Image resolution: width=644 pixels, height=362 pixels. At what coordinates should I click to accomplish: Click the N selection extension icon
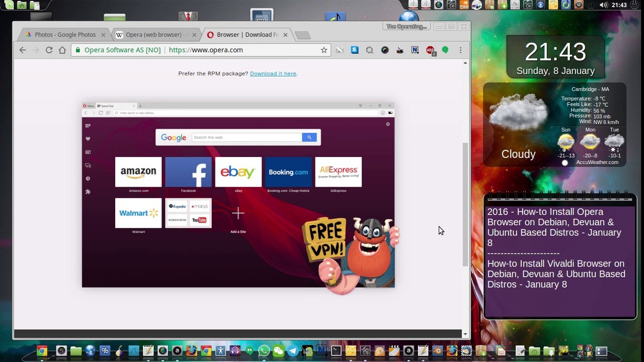tap(415, 50)
